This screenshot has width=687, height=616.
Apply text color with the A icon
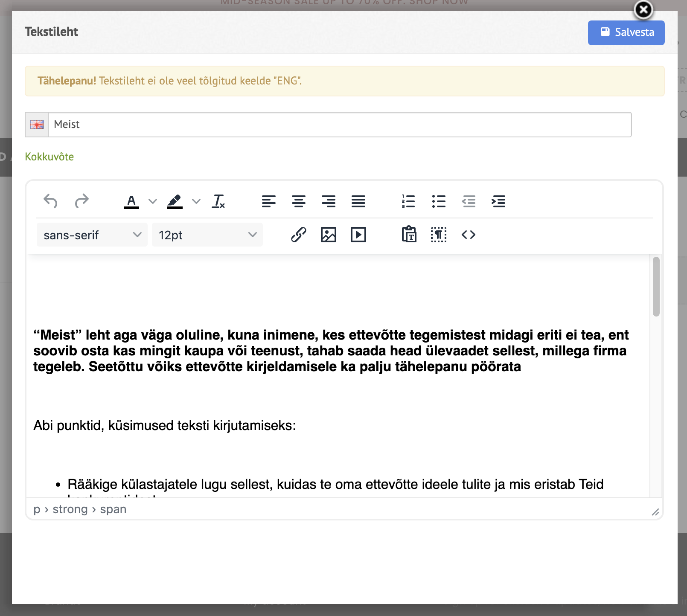pyautogui.click(x=131, y=201)
